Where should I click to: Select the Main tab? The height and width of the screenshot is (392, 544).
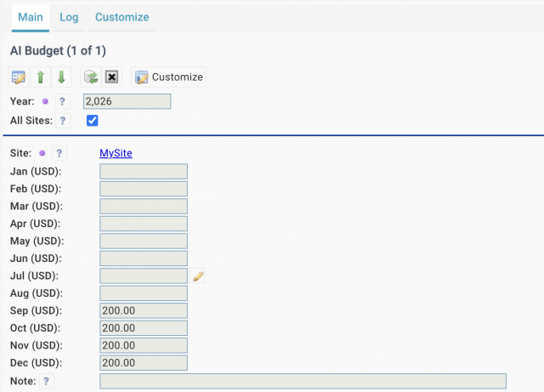coord(31,17)
